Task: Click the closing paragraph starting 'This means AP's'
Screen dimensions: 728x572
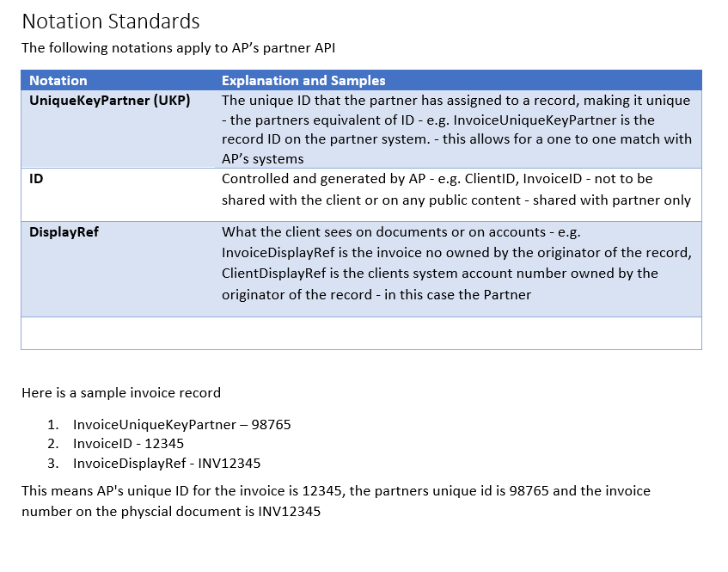Action: pos(335,491)
